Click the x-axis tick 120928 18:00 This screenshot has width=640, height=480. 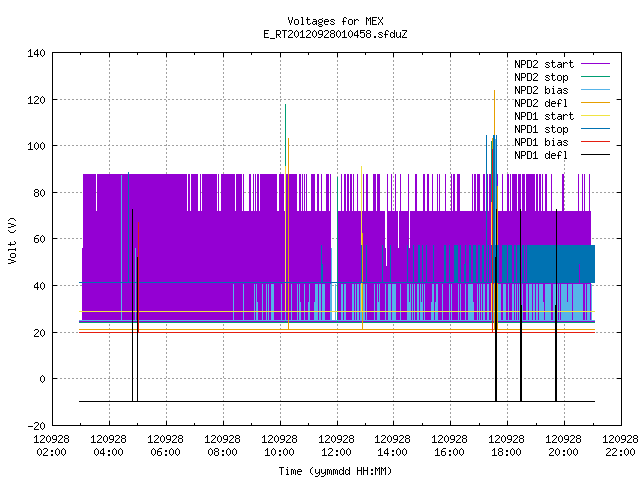[x=507, y=446]
